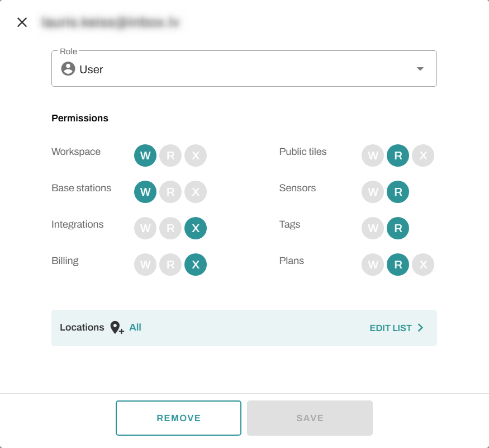Image resolution: width=489 pixels, height=448 pixels.
Task: Select Read permission for Tags
Action: (x=398, y=228)
